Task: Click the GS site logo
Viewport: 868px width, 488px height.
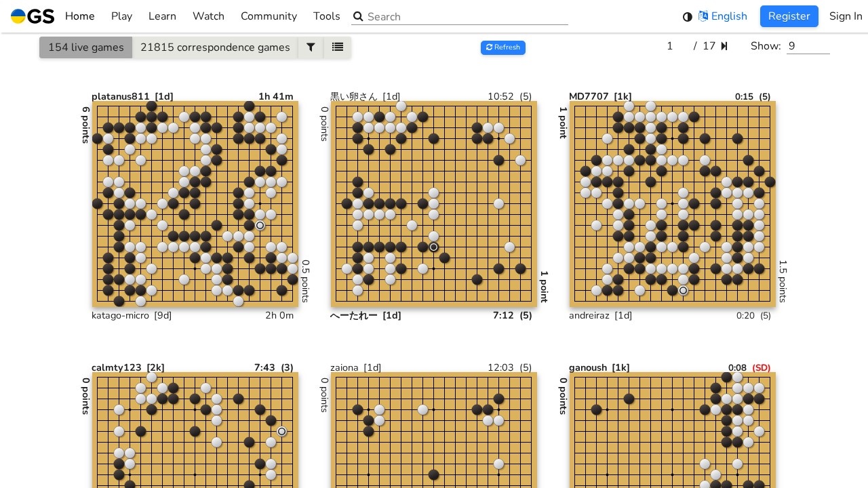Action: coord(33,16)
